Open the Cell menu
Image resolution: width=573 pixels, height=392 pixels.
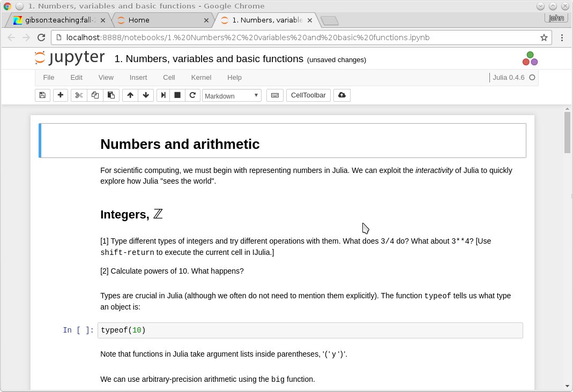pos(169,78)
